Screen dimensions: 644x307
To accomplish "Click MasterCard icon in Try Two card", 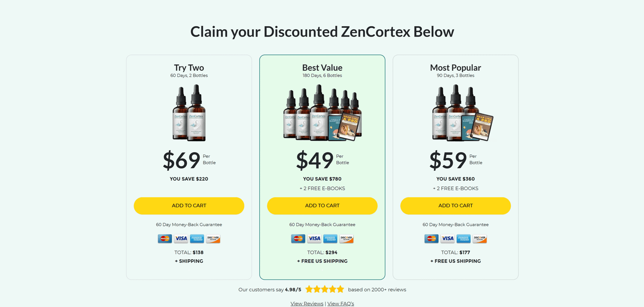I will [165, 239].
